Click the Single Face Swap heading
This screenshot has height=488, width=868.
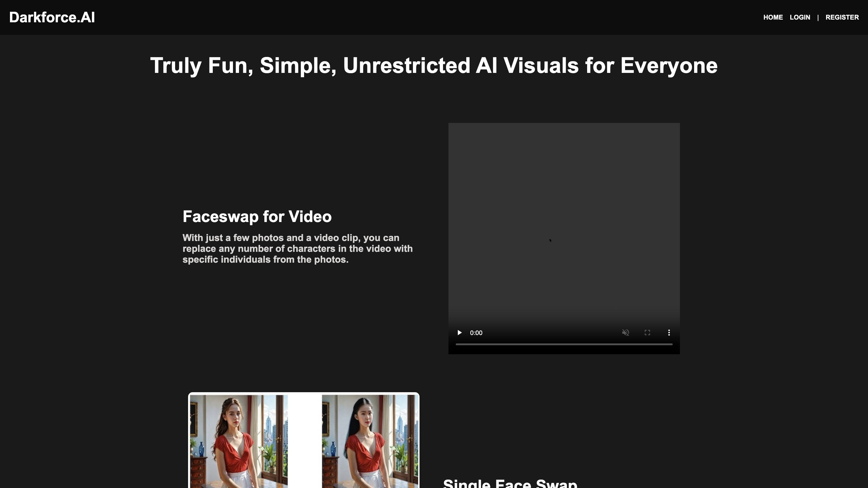pos(510,483)
